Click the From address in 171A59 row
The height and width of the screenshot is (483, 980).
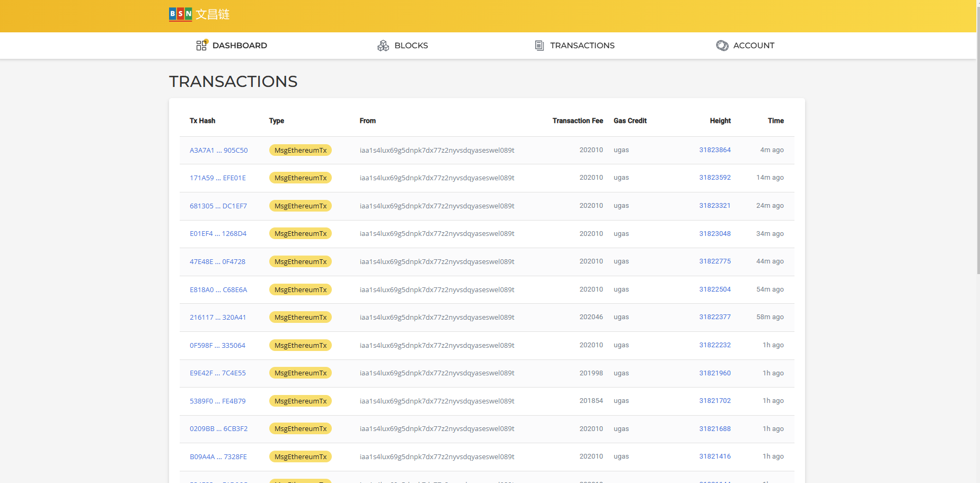[437, 178]
